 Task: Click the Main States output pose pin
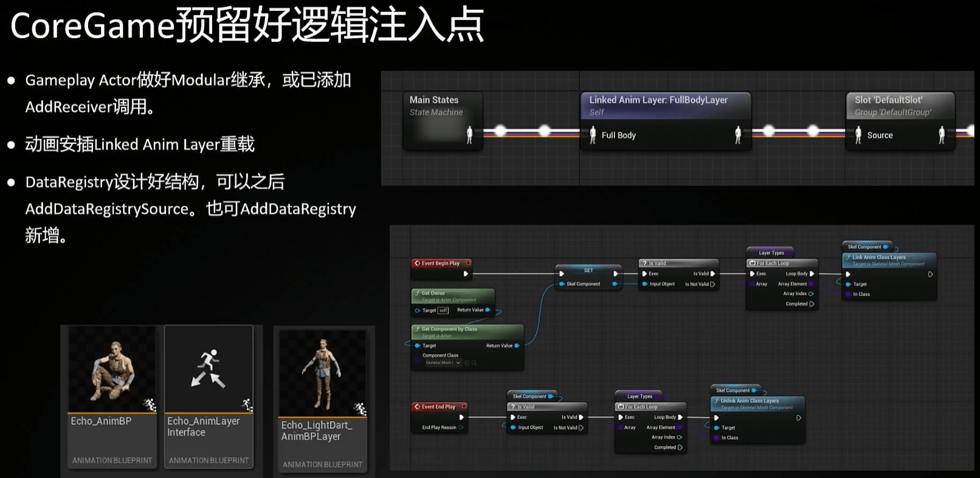(x=469, y=135)
